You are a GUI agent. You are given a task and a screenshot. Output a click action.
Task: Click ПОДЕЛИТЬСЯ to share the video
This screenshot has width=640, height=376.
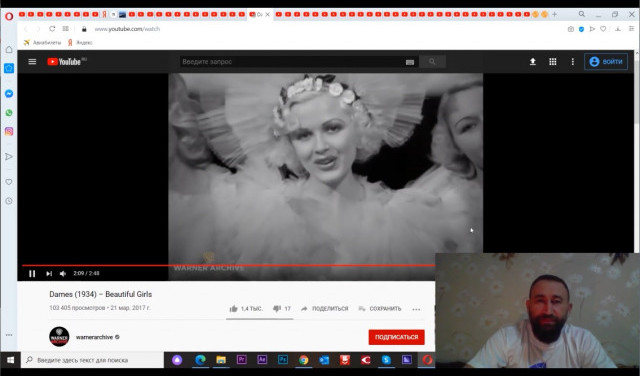pyautogui.click(x=324, y=309)
